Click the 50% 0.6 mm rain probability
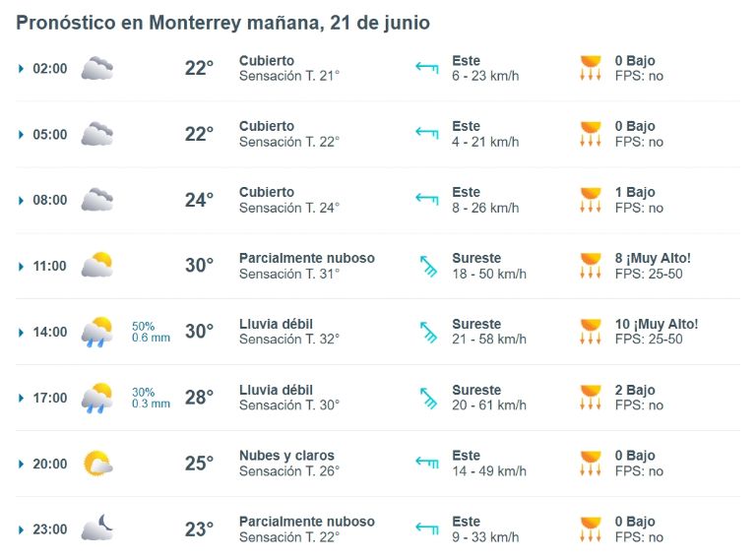756x558 pixels. (151, 332)
